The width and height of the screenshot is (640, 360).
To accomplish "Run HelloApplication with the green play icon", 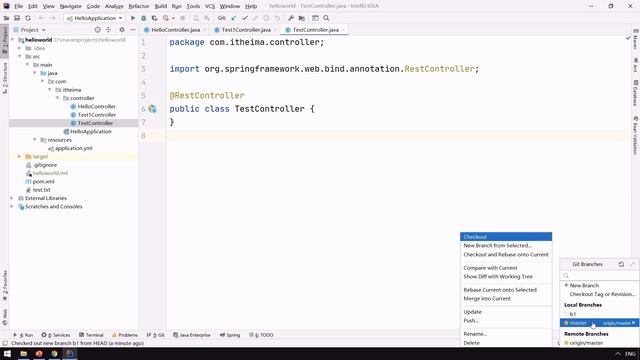I will click(x=133, y=18).
